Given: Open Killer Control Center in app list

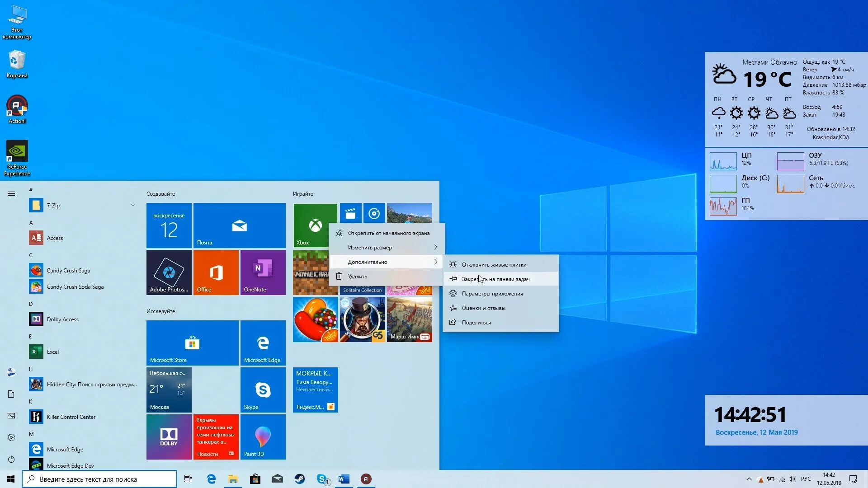Looking at the screenshot, I should click(71, 417).
